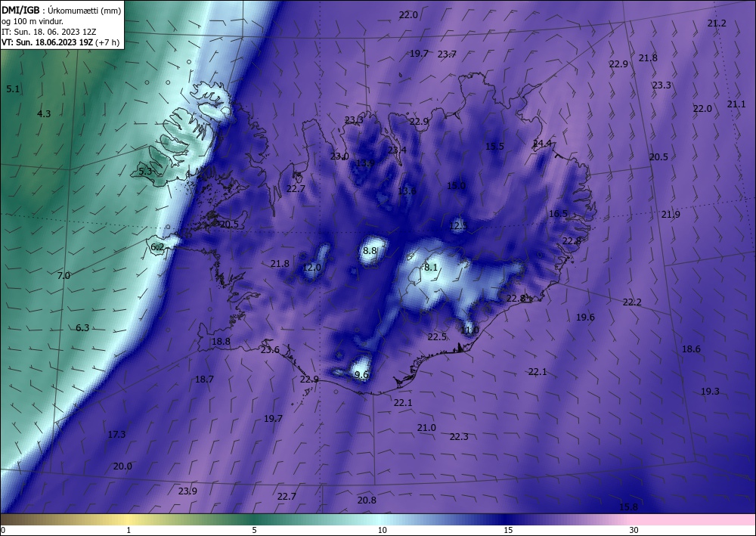Image resolution: width=756 pixels, height=536 pixels.
Task: Click the color scale tick label 30
Action: point(634,530)
